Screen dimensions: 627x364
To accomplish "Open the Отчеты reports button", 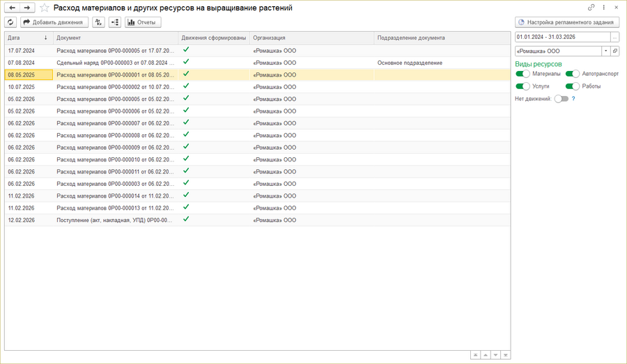I will pyautogui.click(x=143, y=22).
